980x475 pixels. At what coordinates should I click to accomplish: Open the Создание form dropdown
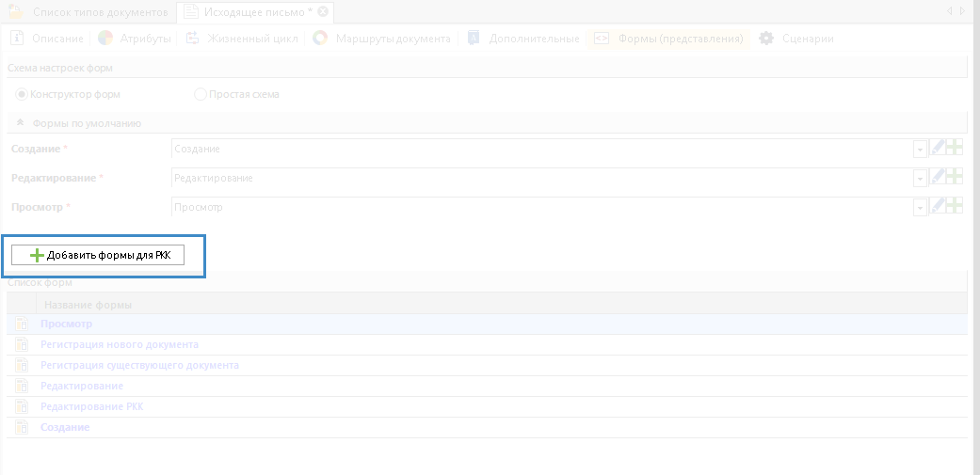(x=919, y=150)
